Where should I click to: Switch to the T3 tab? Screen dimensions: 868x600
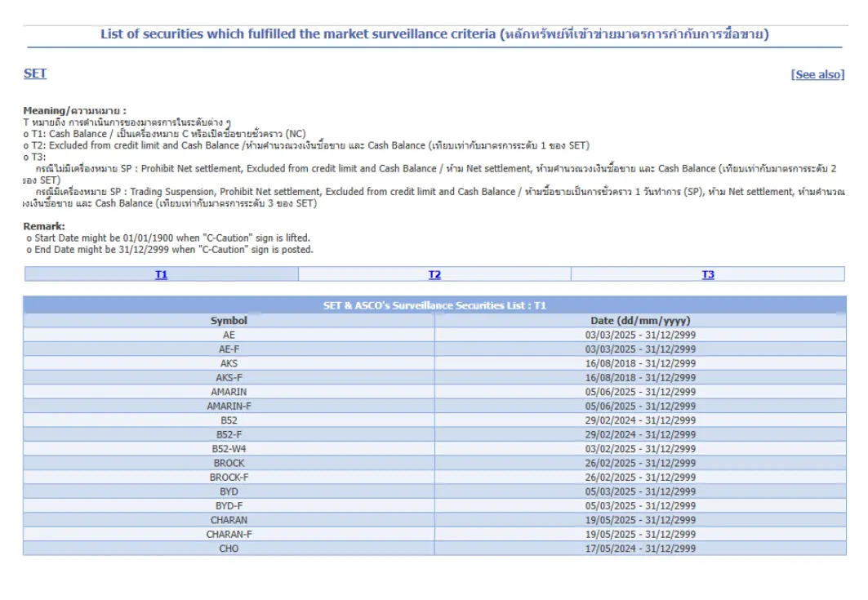(708, 275)
